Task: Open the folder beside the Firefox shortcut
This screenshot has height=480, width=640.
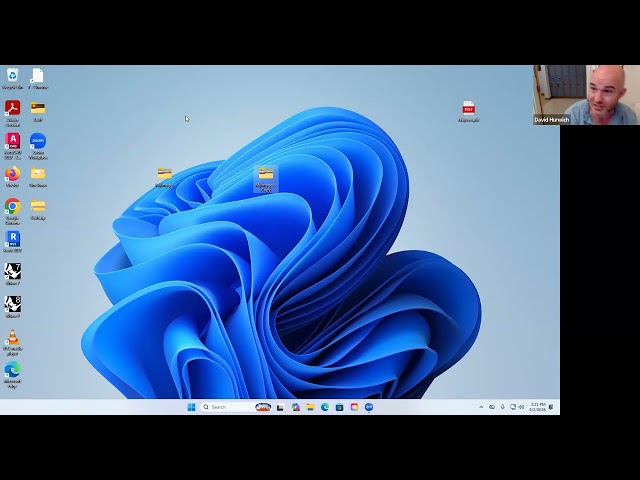Action: pyautogui.click(x=38, y=176)
